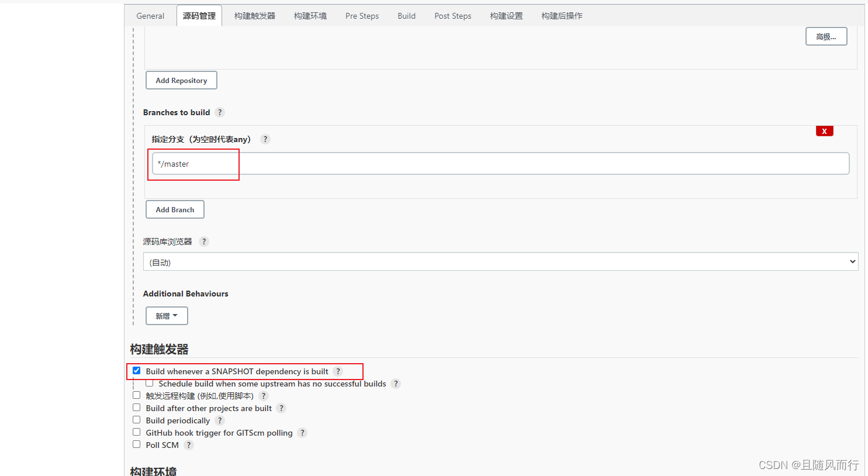This screenshot has width=868, height=476.
Task: Switch to Pre Steps tab
Action: pos(362,16)
